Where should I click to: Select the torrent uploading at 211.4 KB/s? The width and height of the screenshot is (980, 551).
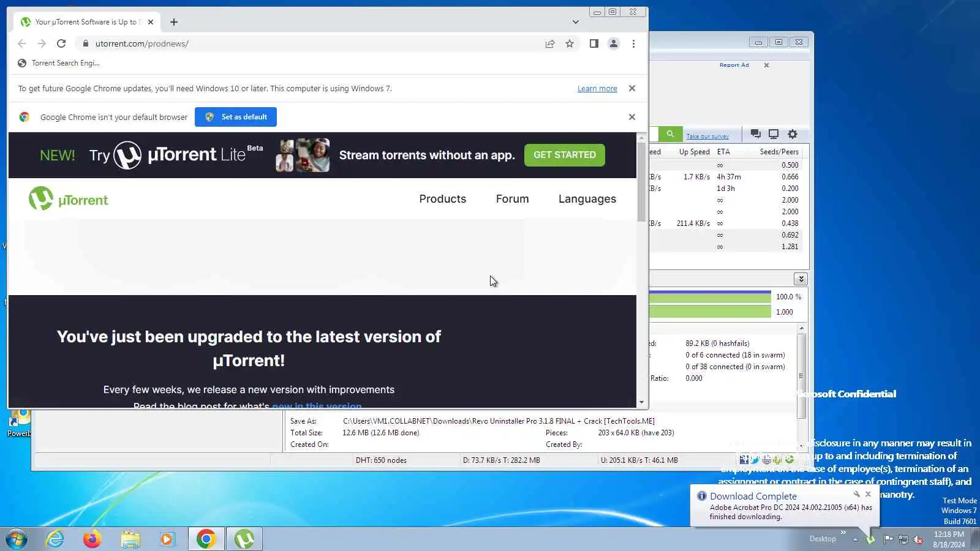tap(728, 223)
